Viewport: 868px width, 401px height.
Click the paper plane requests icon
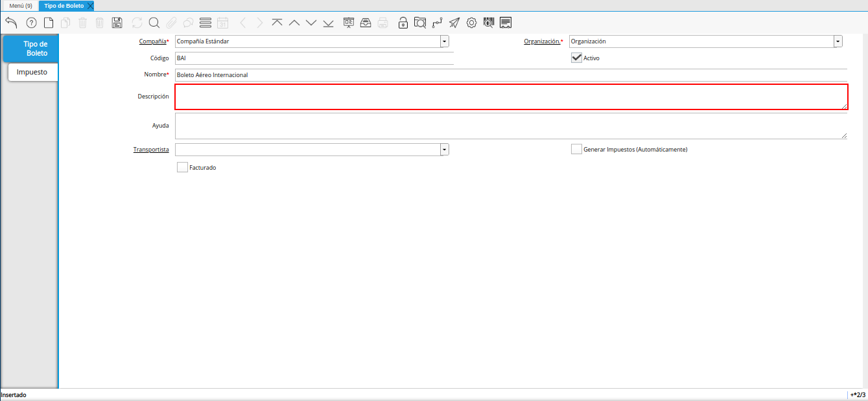click(454, 23)
